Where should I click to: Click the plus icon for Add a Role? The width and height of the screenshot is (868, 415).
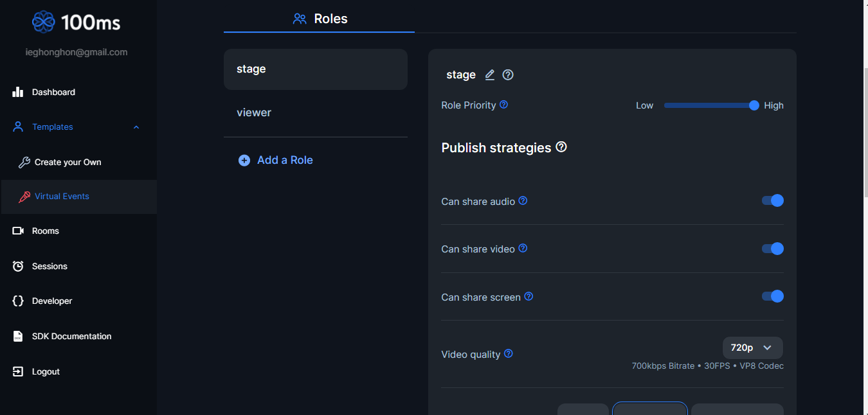[244, 161]
